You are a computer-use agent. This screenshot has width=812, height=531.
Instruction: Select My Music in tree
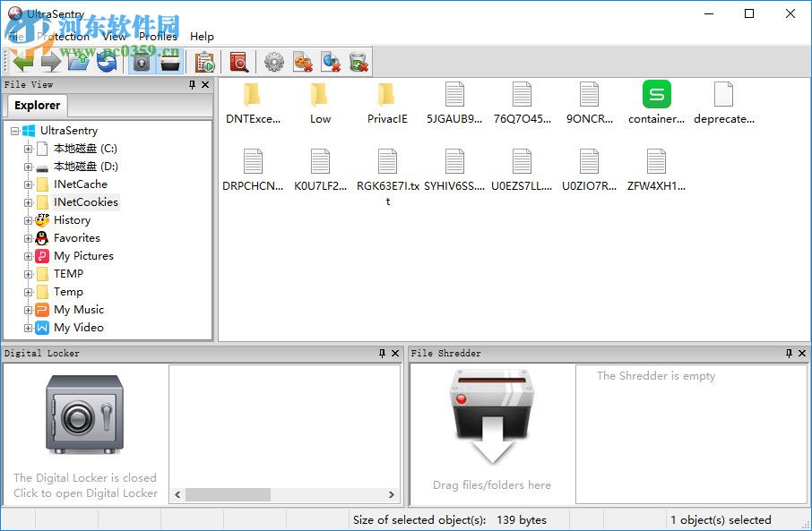point(79,310)
